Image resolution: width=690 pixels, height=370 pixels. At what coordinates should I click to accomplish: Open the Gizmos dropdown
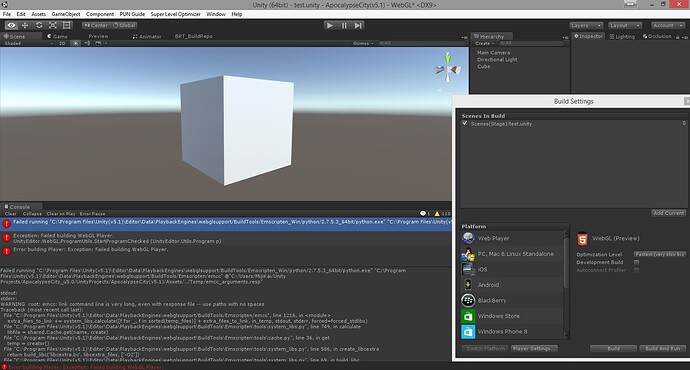[363, 44]
